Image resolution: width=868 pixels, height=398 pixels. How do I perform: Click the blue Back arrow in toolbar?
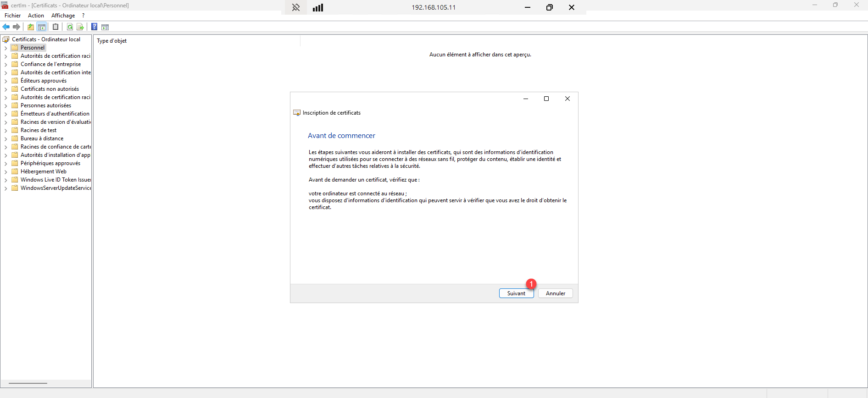(x=6, y=27)
